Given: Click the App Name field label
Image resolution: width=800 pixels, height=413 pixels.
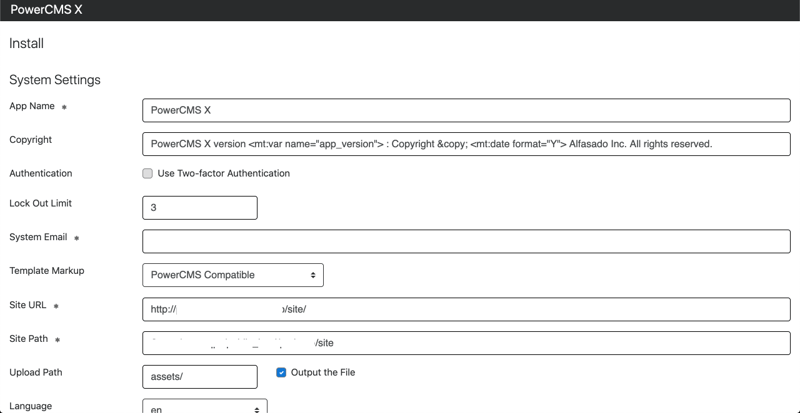Looking at the screenshot, I should [32, 106].
